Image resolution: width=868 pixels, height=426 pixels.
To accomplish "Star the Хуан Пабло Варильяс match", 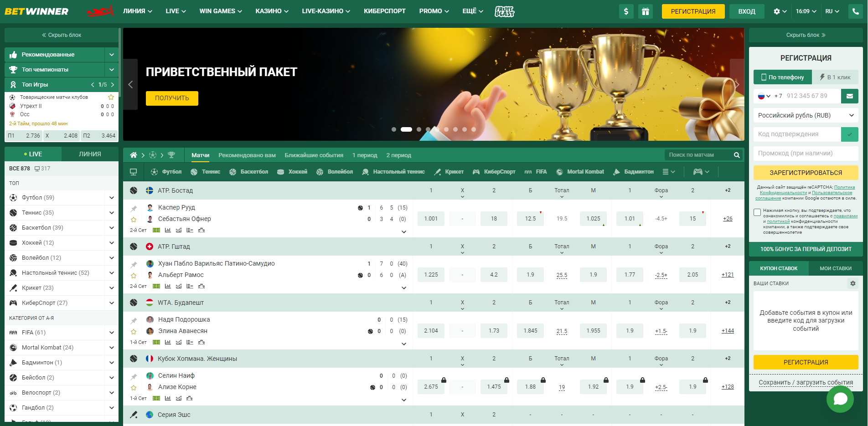I will click(134, 276).
